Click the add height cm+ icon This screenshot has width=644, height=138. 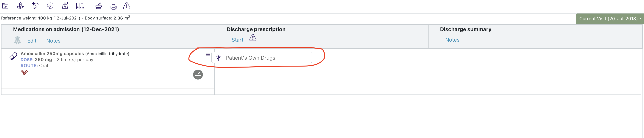click(80, 5)
